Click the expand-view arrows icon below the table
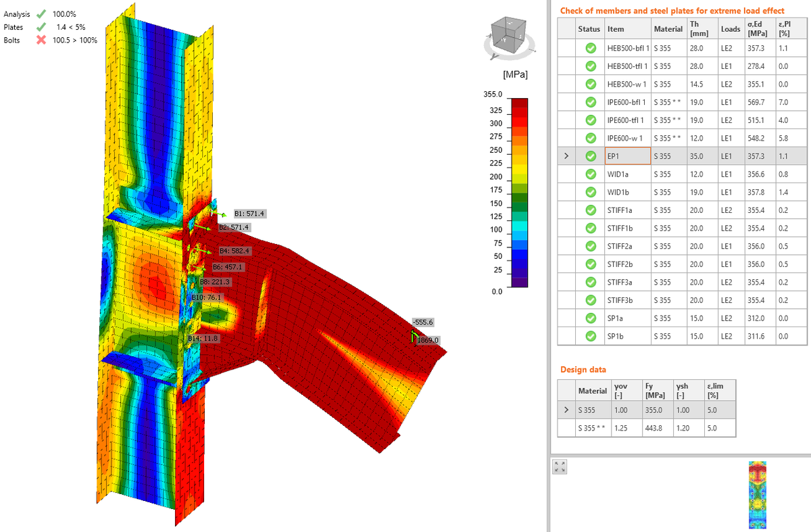Screen dimensions: 811x532 (558, 466)
